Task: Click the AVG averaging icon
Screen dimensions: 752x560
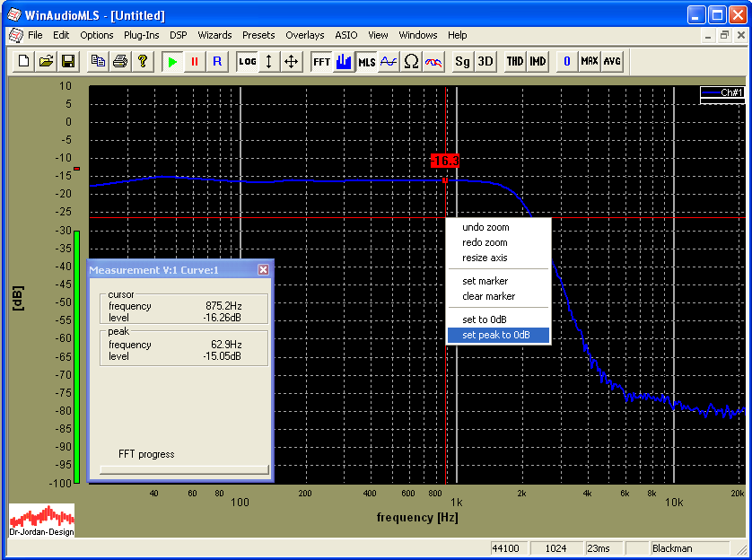Action: (x=611, y=61)
